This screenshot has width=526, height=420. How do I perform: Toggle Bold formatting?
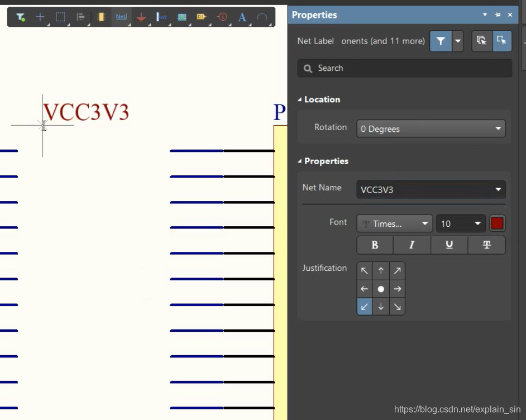pos(375,245)
